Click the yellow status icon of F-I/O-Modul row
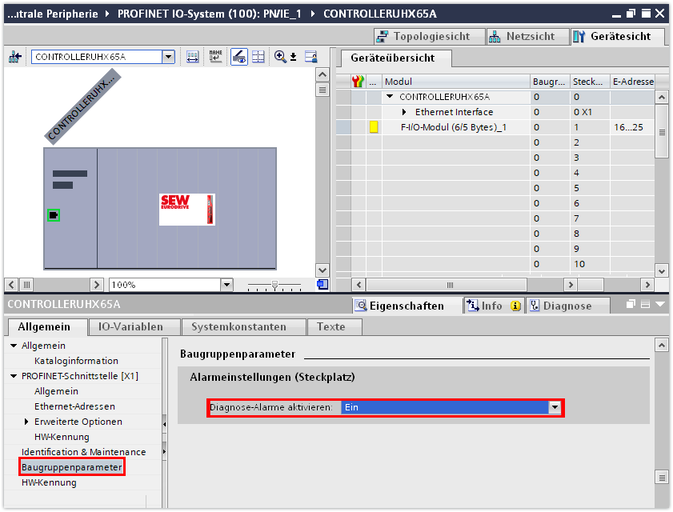 click(x=373, y=128)
